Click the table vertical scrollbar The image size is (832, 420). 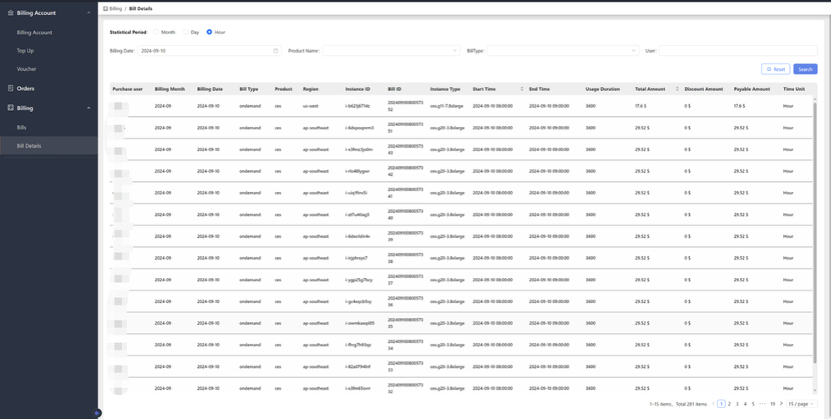[x=814, y=233]
